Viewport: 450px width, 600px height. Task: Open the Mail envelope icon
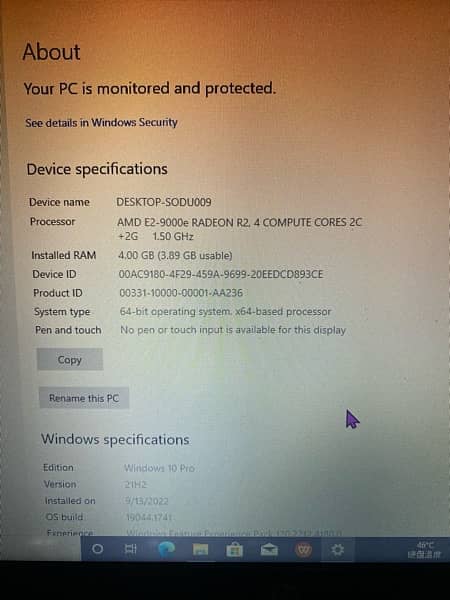pyautogui.click(x=269, y=550)
